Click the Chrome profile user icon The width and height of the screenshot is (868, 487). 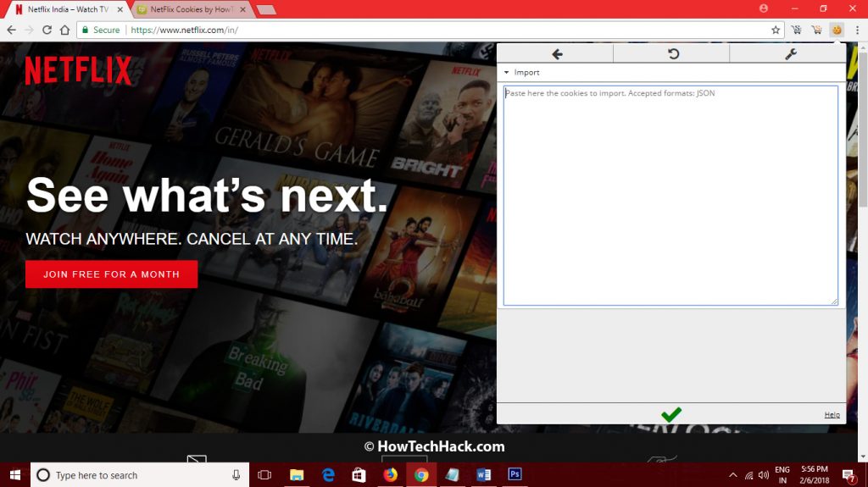(x=764, y=8)
